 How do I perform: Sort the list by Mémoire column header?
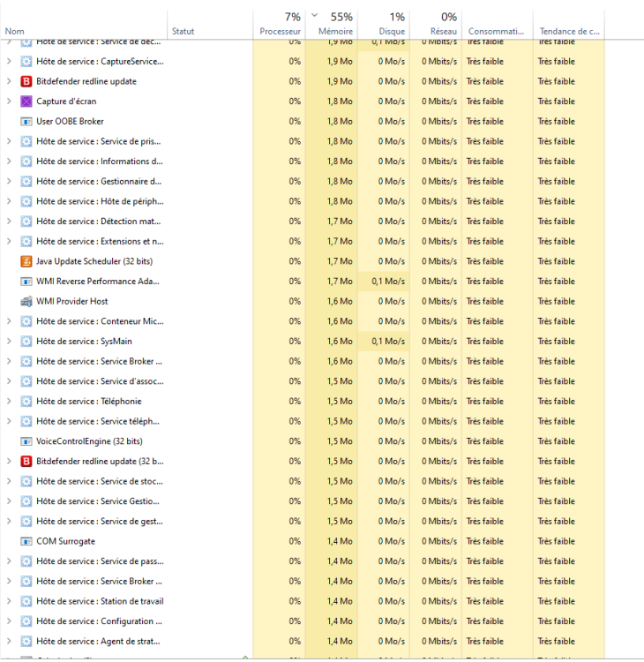(335, 24)
